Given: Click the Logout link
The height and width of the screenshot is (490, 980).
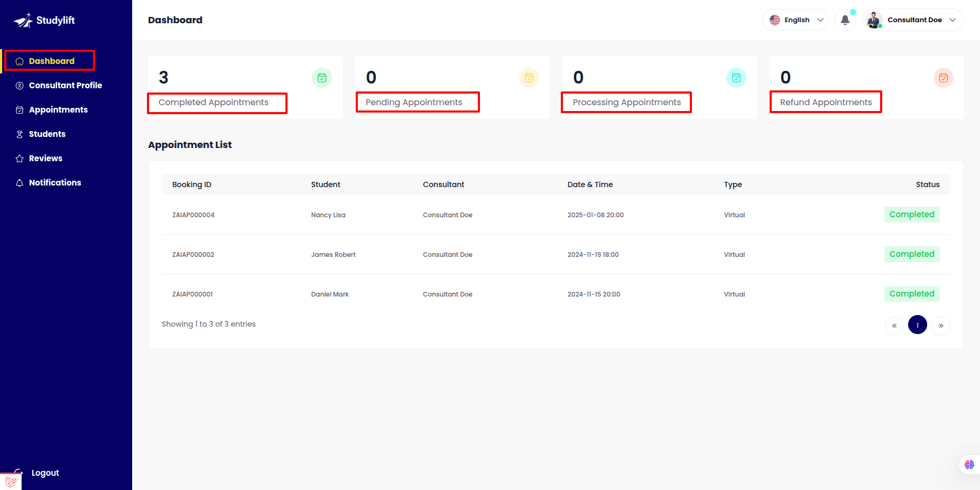Looking at the screenshot, I should (x=45, y=473).
